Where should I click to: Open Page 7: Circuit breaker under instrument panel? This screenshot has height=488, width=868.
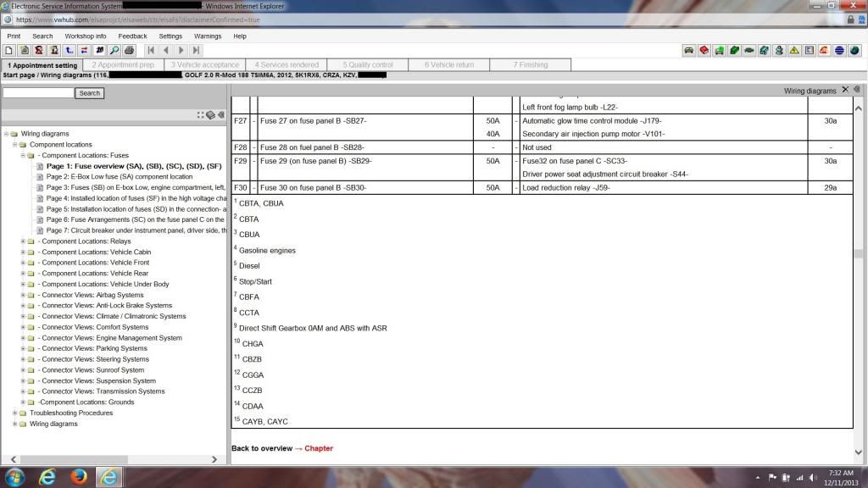[136, 230]
